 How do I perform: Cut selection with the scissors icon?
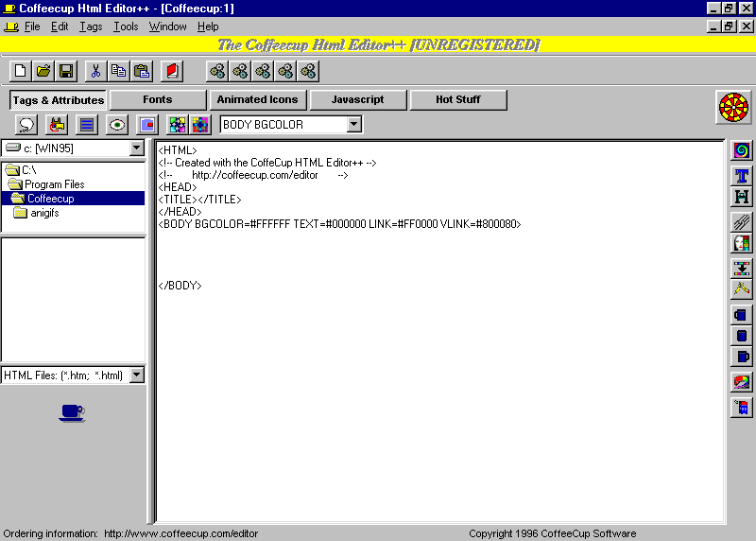coord(95,72)
